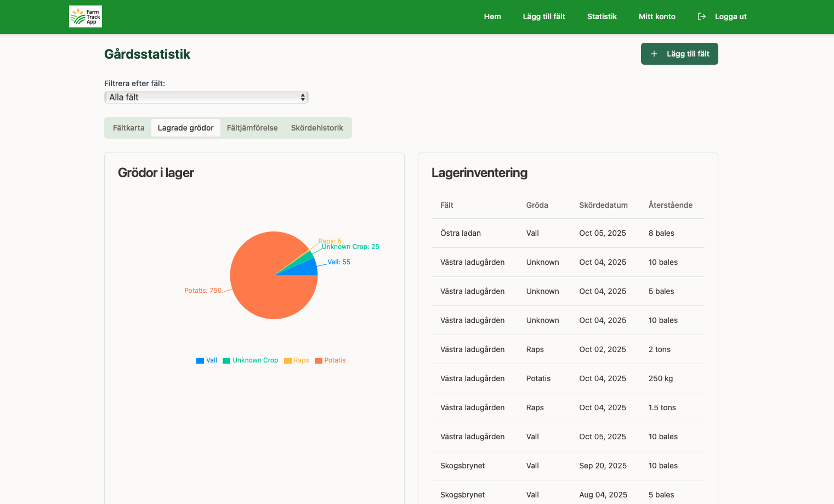The height and width of the screenshot is (504, 834).
Task: Click the Farm Track App logo
Action: pyautogui.click(x=86, y=16)
